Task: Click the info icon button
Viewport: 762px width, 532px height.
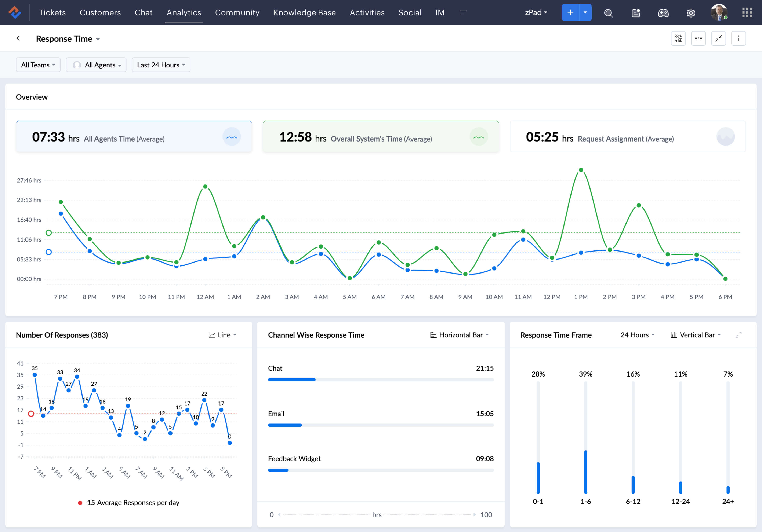Action: (x=739, y=38)
